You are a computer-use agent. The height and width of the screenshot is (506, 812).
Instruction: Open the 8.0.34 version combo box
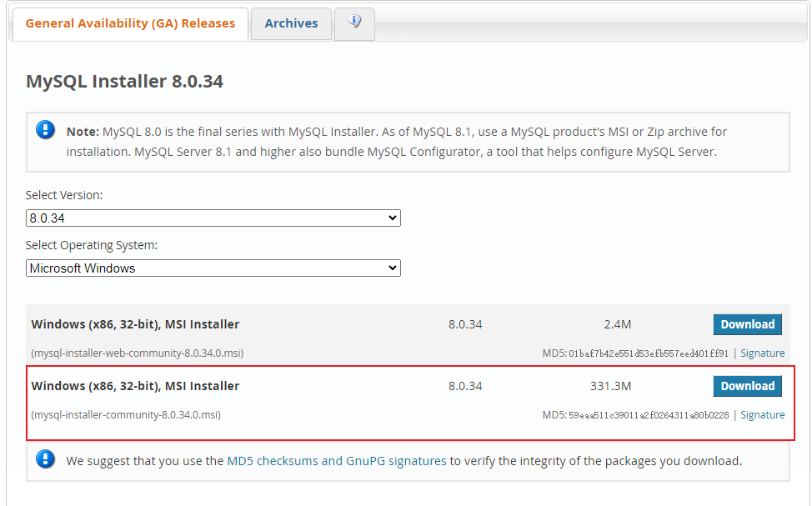coord(213,218)
